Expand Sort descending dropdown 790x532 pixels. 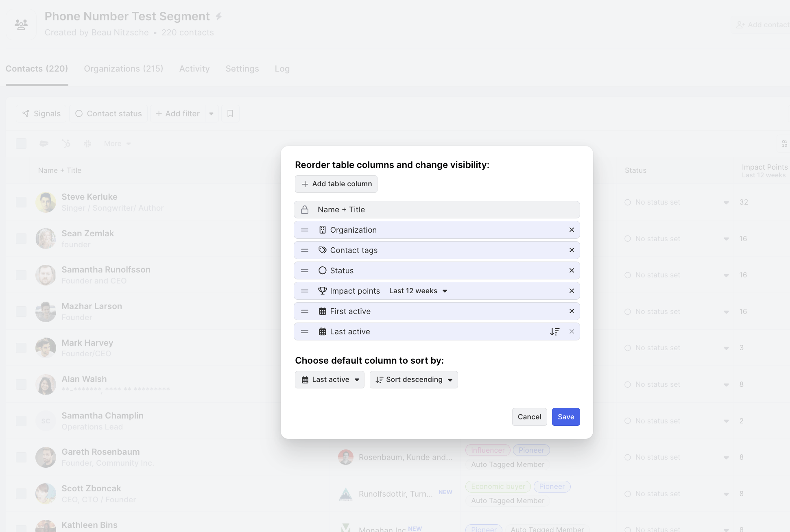click(x=414, y=379)
